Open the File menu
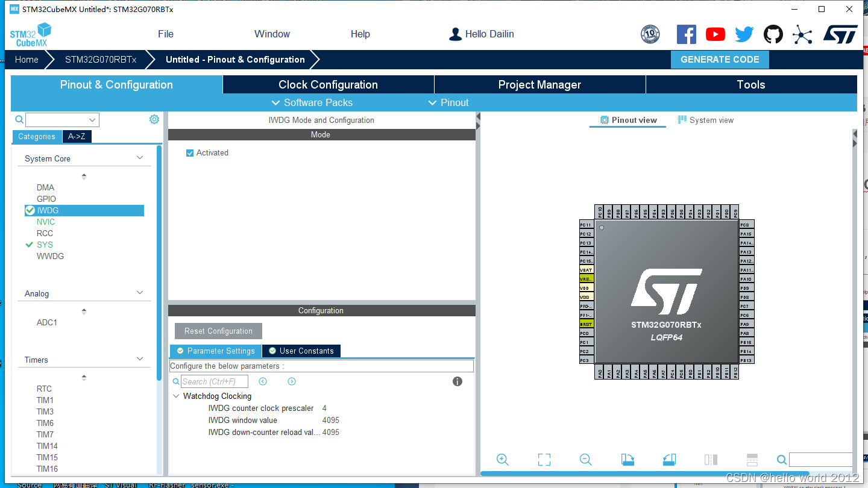 click(x=166, y=34)
